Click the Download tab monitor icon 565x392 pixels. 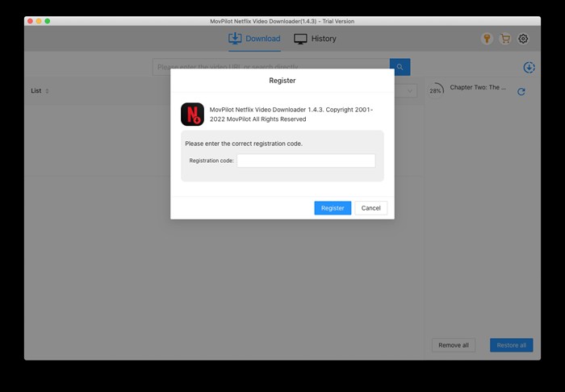pos(235,39)
